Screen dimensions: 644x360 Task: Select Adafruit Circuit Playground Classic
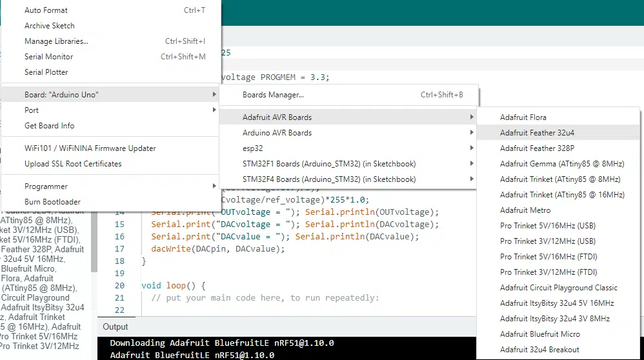pyautogui.click(x=559, y=288)
